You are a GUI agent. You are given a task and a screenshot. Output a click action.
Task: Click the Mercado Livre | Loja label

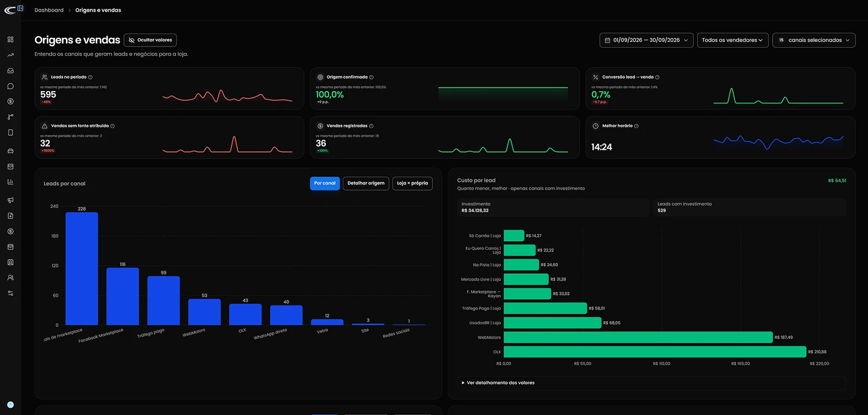click(481, 279)
